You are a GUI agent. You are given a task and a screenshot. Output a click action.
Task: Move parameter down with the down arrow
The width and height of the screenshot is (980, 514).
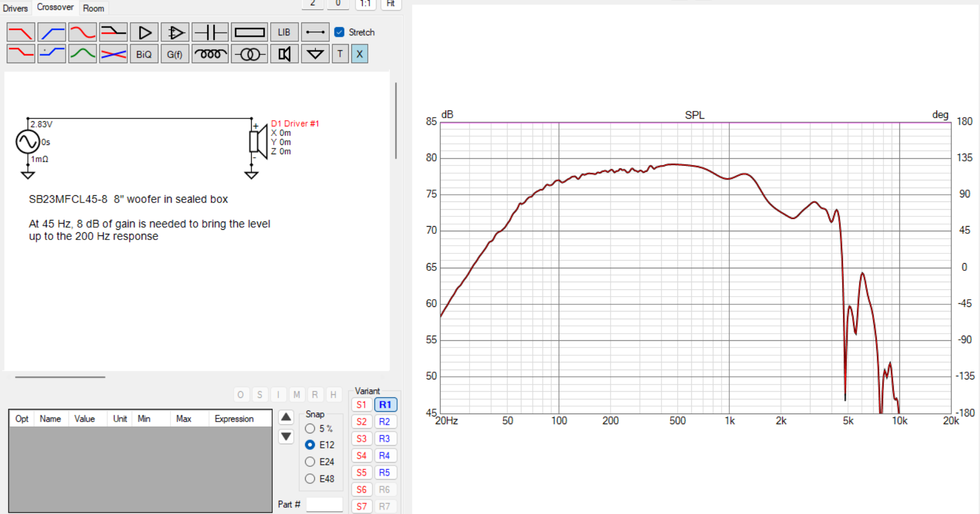(x=286, y=437)
